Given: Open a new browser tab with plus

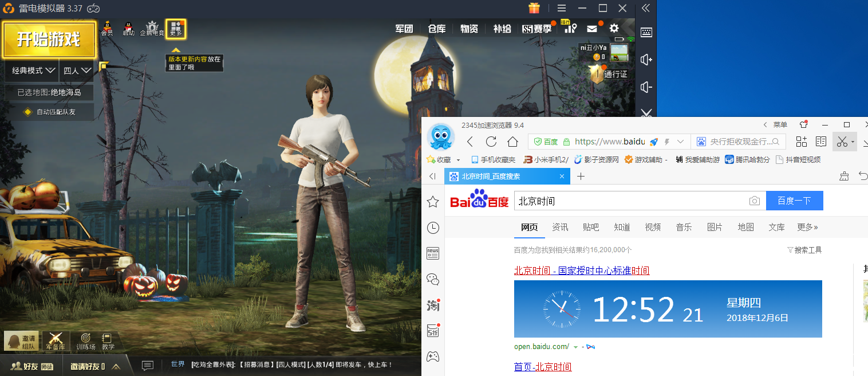Looking at the screenshot, I should click(581, 177).
